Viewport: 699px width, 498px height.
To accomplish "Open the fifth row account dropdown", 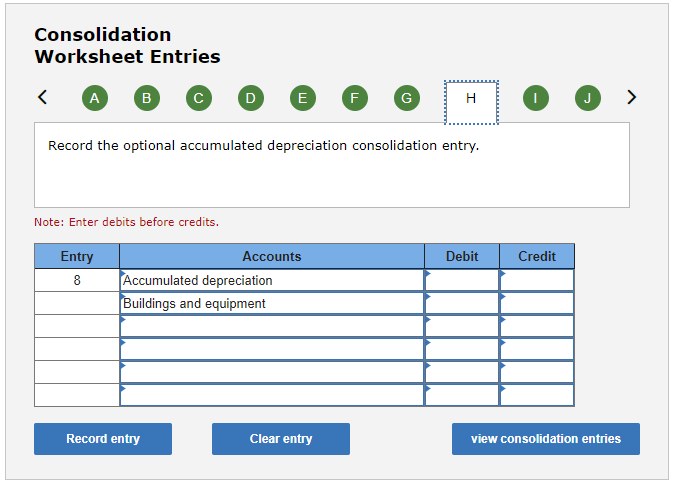I will [272, 372].
